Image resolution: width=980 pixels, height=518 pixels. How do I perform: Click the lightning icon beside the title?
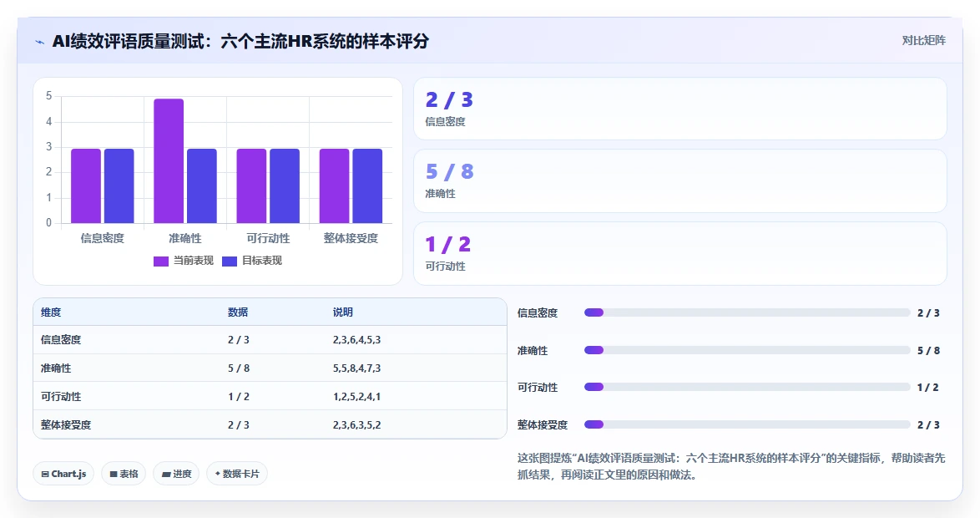(x=40, y=42)
